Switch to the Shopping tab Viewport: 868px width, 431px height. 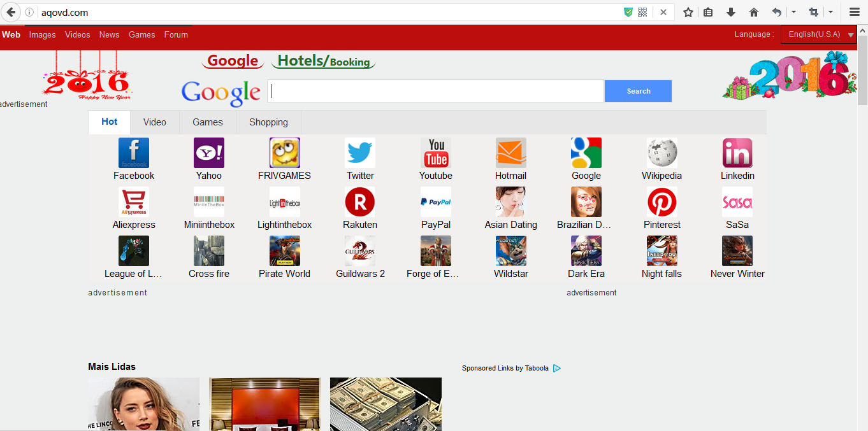[x=268, y=122]
